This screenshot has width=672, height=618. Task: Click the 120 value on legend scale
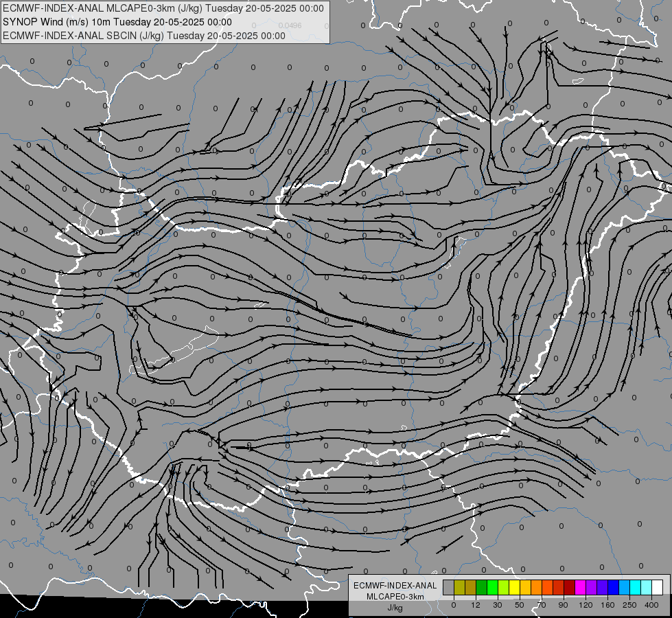coord(586,605)
